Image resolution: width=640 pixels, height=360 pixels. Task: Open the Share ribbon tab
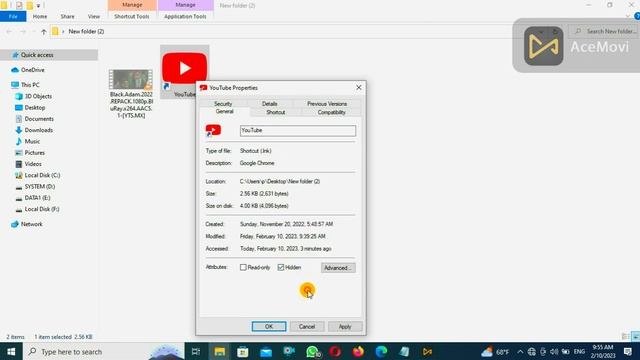67,16
